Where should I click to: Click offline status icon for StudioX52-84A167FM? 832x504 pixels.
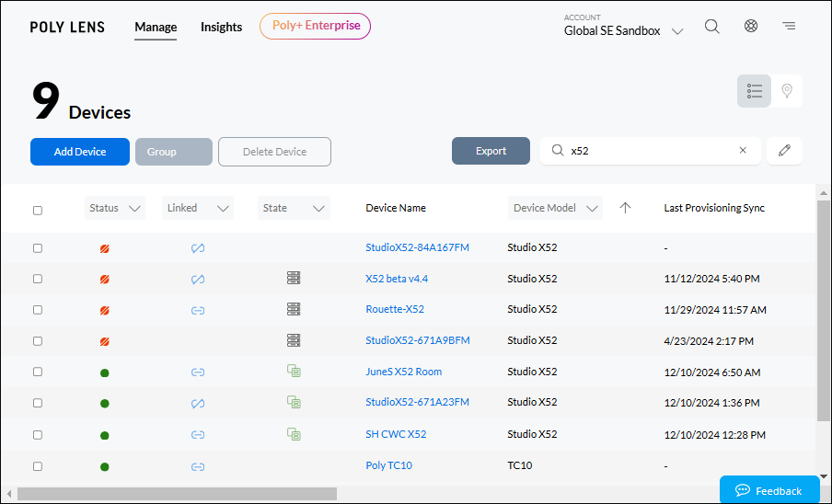105,248
